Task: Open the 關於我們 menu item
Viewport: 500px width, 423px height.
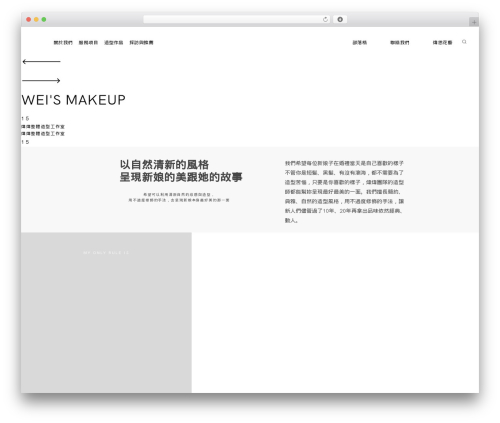Action: tap(63, 42)
